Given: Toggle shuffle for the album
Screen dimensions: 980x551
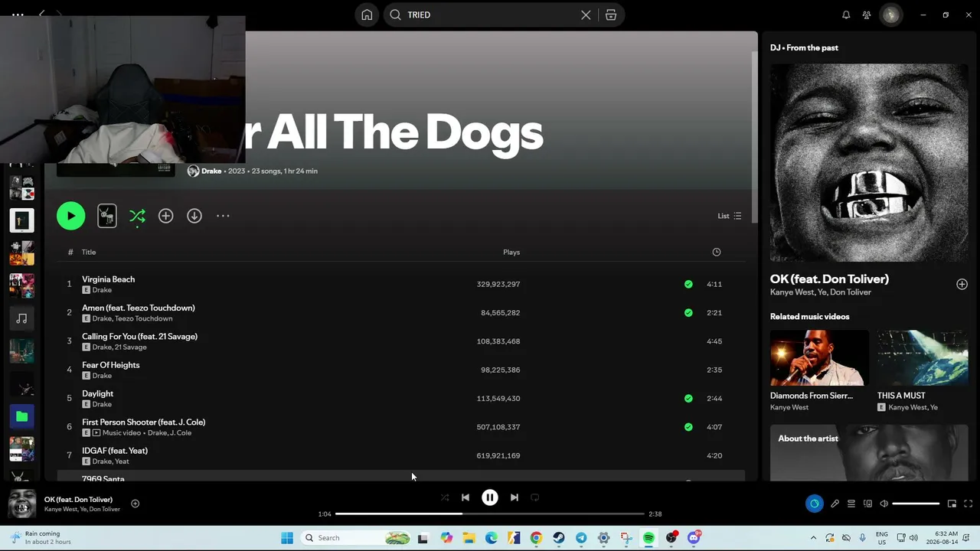Looking at the screenshot, I should click(x=137, y=216).
